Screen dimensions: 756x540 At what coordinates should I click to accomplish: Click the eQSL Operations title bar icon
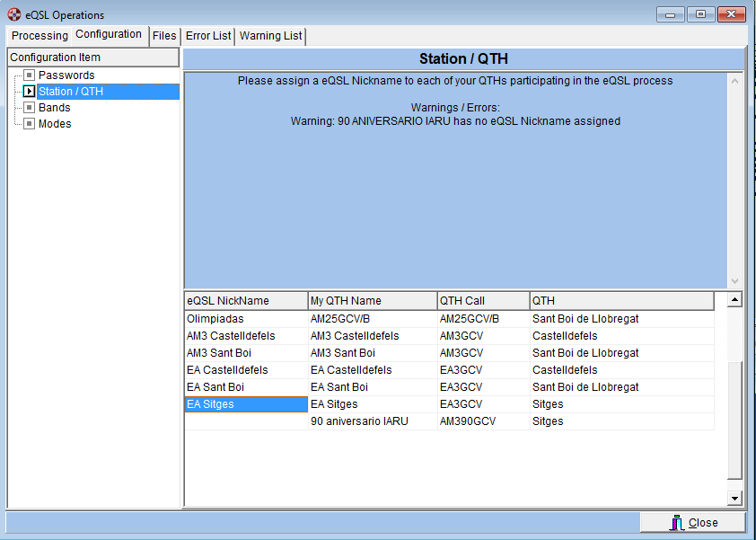pos(13,14)
